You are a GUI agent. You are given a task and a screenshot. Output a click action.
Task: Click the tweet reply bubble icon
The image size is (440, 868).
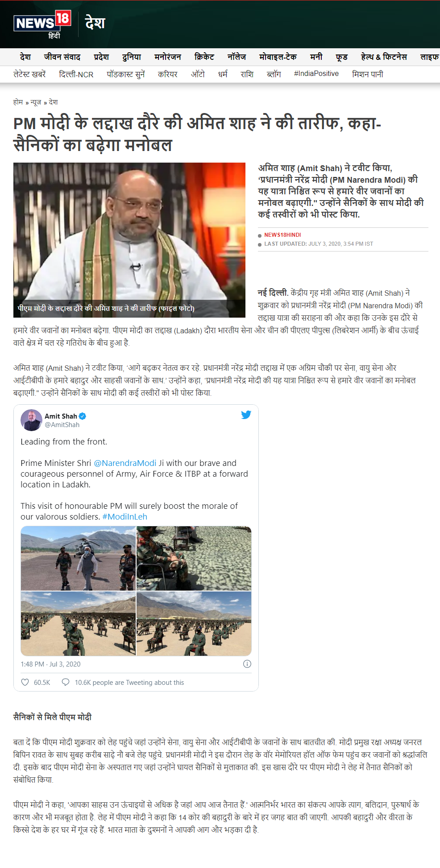coord(66,682)
